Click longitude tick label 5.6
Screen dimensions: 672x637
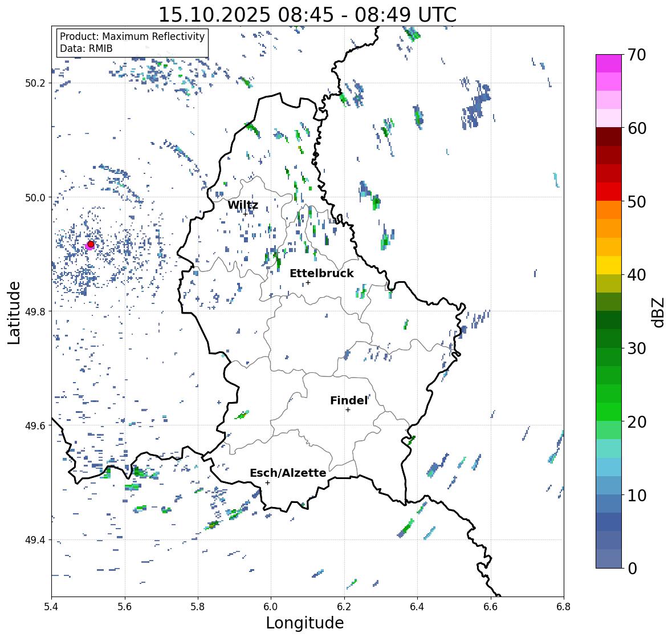[125, 607]
